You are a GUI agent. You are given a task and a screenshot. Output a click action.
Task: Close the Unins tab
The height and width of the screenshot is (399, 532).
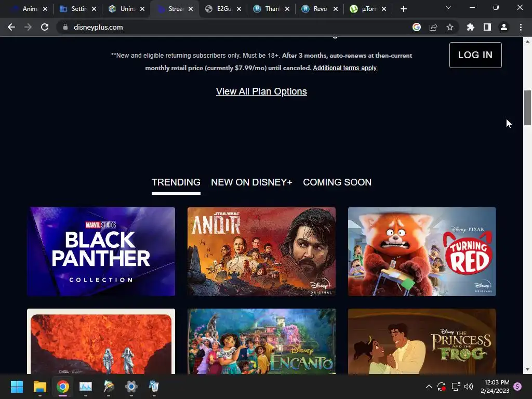pyautogui.click(x=142, y=9)
